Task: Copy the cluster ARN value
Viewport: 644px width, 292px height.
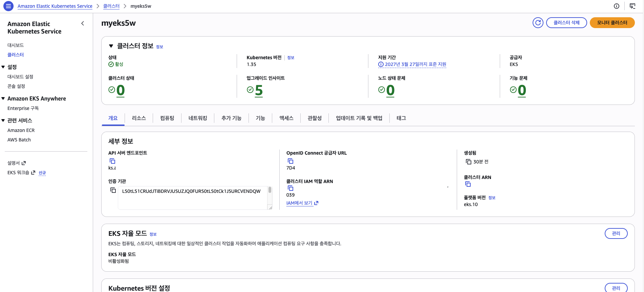Action: 468,184
